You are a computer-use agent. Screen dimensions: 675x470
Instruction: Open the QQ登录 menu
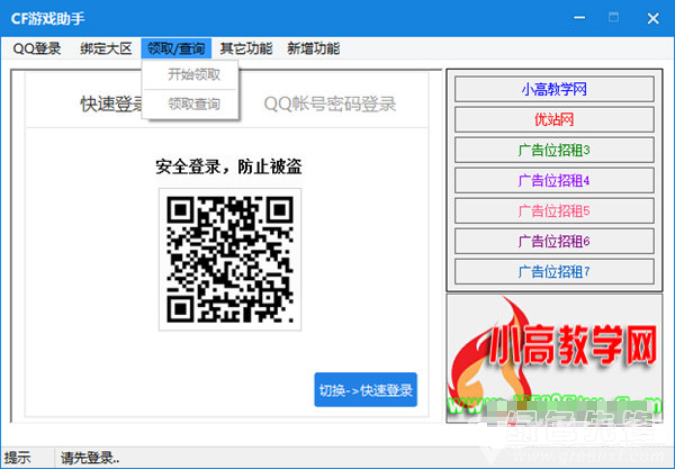point(37,48)
